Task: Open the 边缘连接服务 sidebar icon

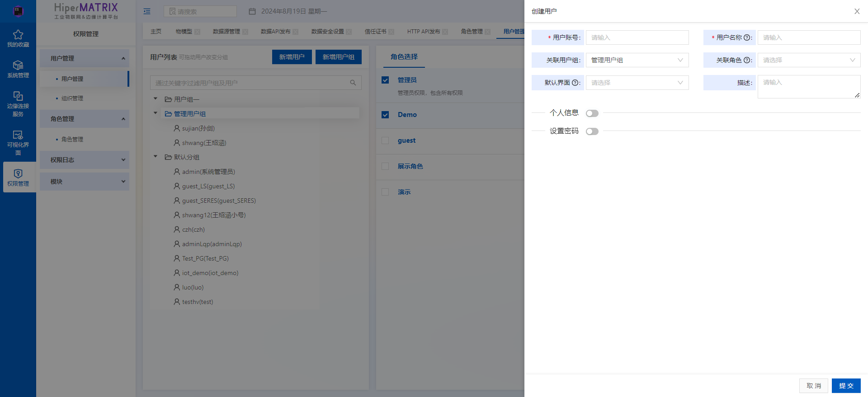Action: coord(18,96)
